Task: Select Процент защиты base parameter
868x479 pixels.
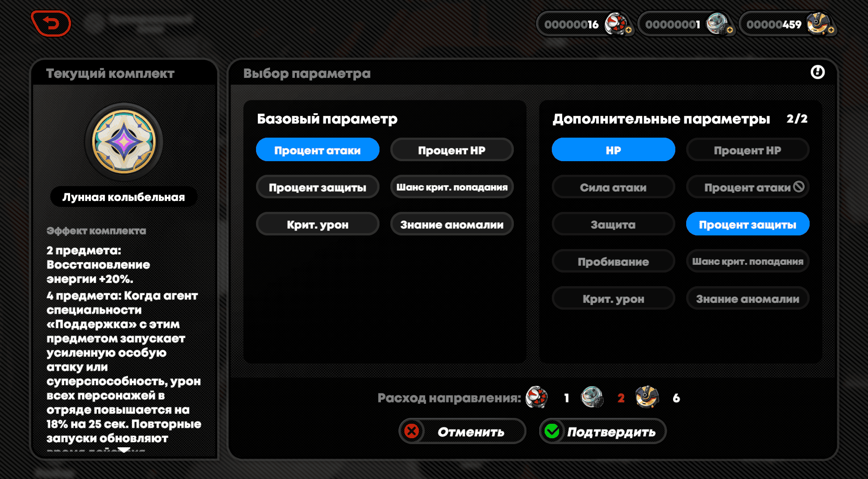Action: point(318,187)
